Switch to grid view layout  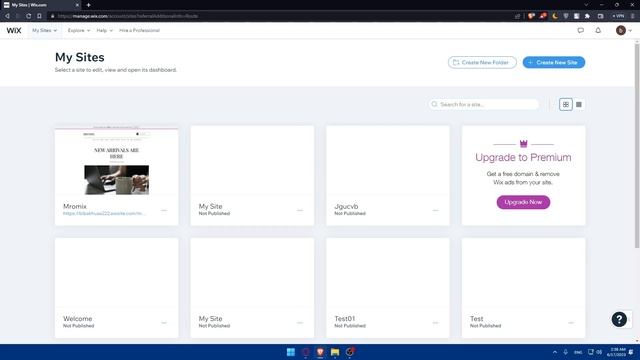566,104
